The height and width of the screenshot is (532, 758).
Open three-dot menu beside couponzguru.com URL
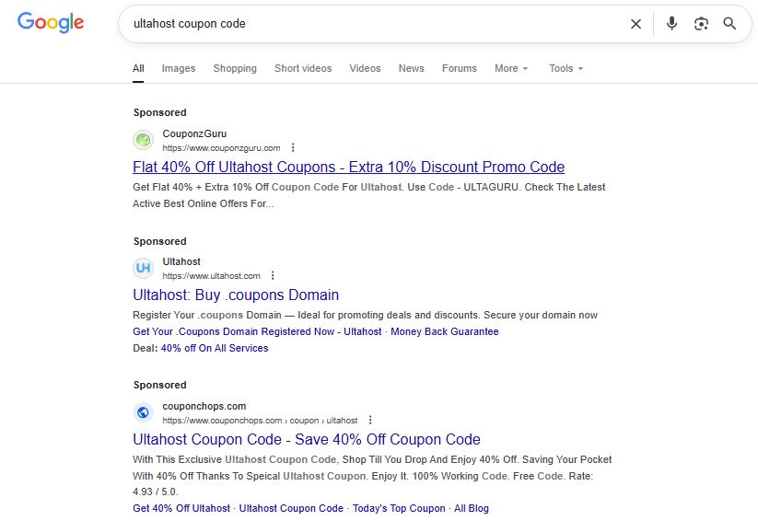coord(293,147)
